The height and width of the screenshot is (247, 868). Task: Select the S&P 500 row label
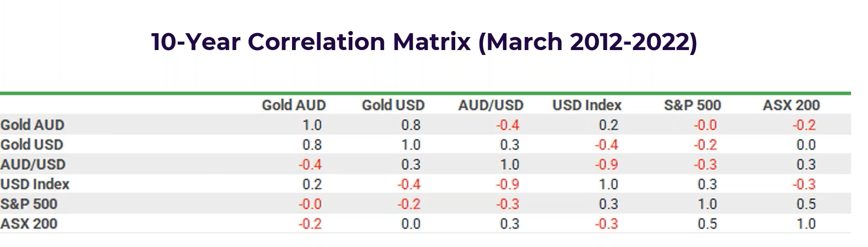coord(28,204)
